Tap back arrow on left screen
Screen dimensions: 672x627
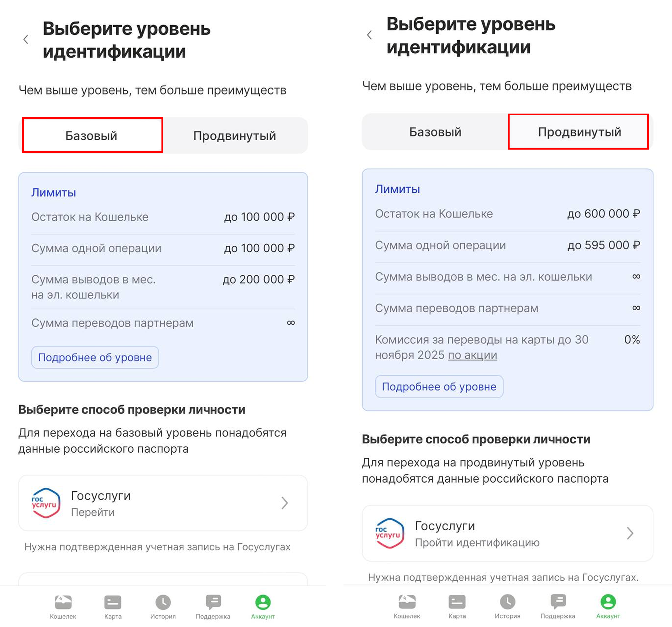click(x=26, y=40)
